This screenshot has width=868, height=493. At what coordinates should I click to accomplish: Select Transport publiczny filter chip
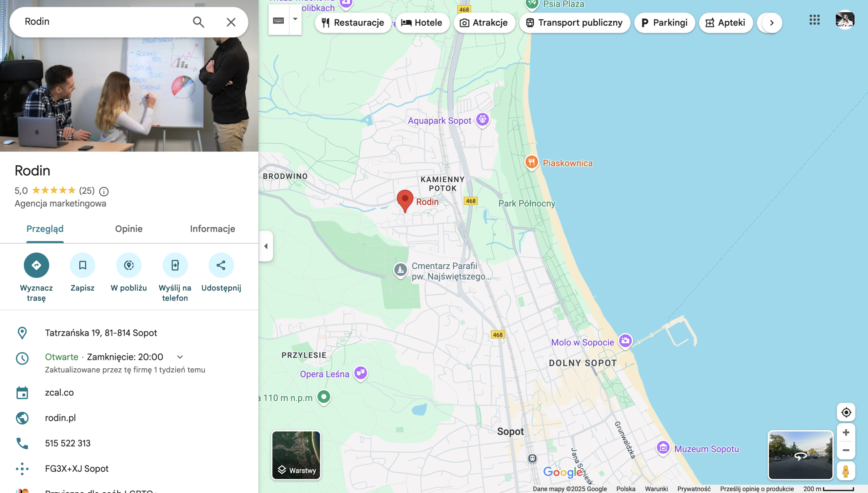point(574,23)
